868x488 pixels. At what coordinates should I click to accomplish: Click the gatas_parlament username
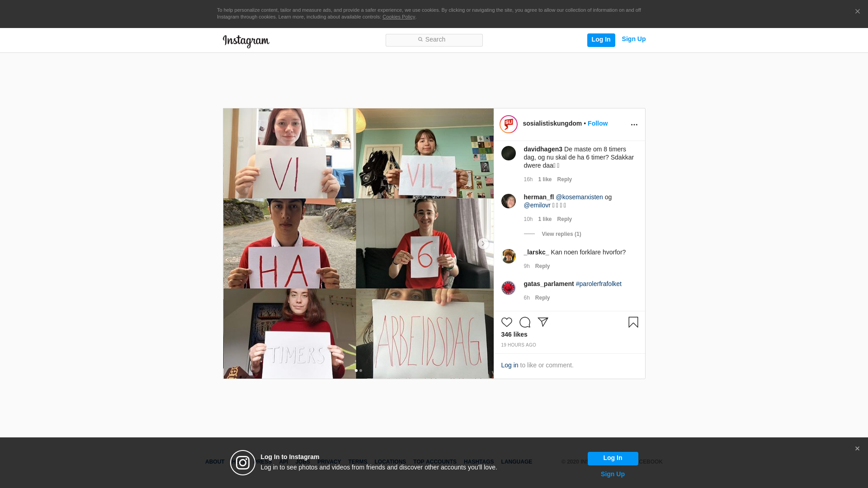(548, 284)
